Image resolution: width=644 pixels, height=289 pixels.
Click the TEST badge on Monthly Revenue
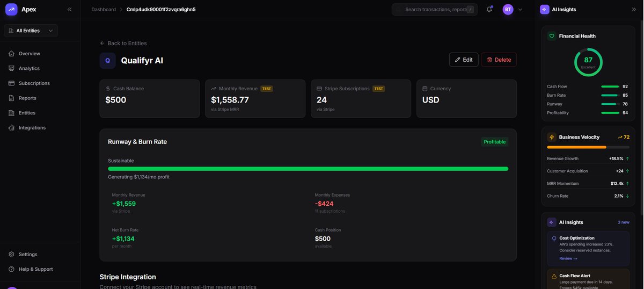pos(267,89)
